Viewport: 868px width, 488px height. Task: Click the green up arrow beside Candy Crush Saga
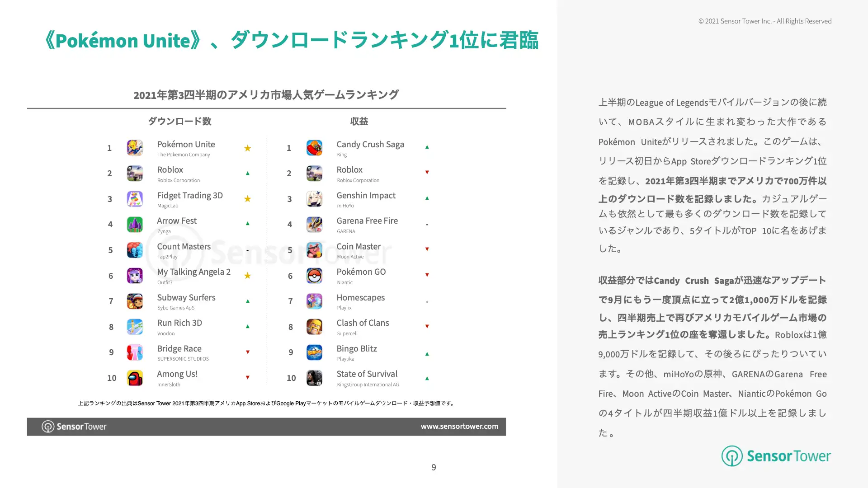click(427, 147)
